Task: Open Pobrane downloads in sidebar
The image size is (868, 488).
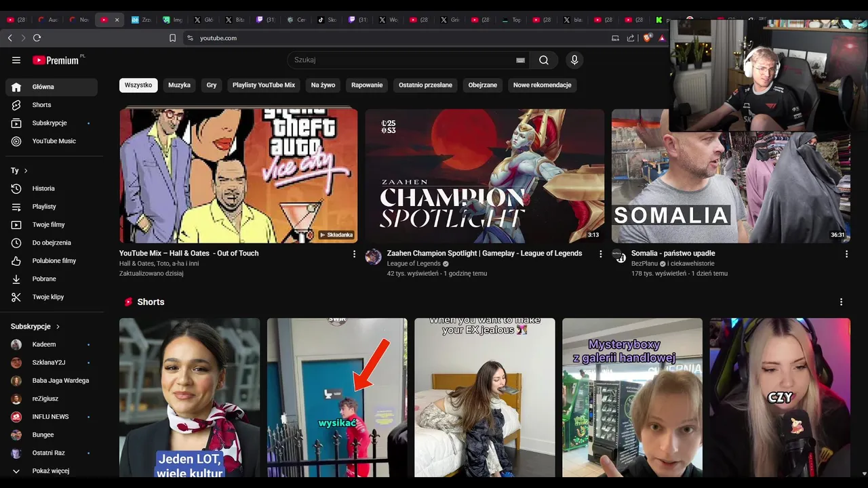Action: [x=52, y=279]
